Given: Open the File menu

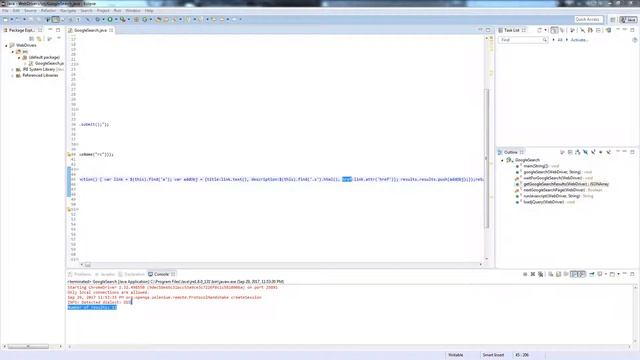Looking at the screenshot, I should (5, 11).
